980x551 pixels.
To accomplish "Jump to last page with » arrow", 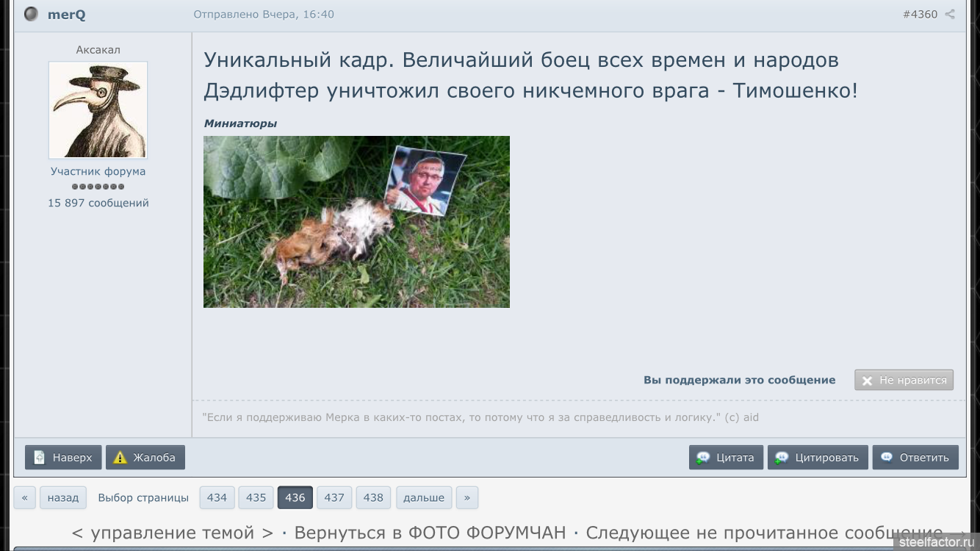I will coord(467,497).
